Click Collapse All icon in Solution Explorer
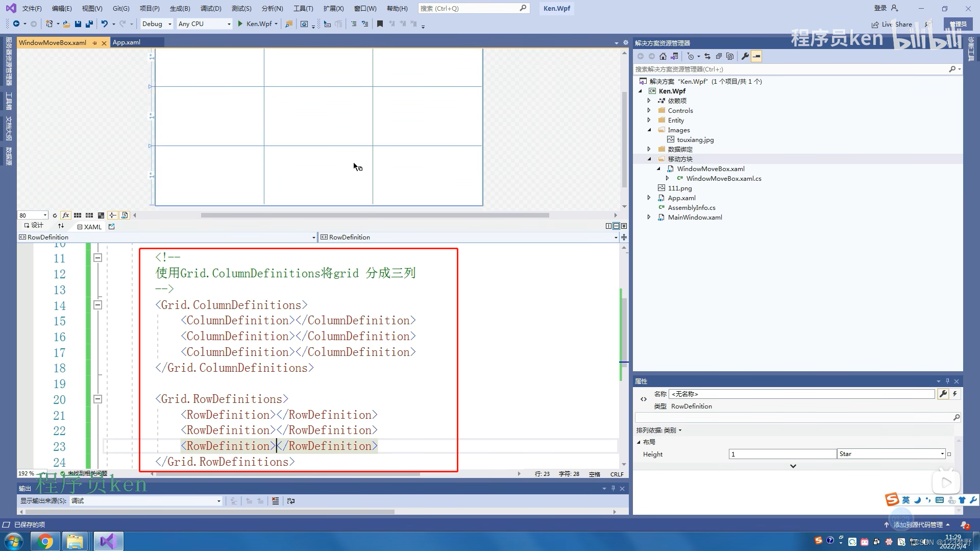The height and width of the screenshot is (551, 980). coord(719,56)
